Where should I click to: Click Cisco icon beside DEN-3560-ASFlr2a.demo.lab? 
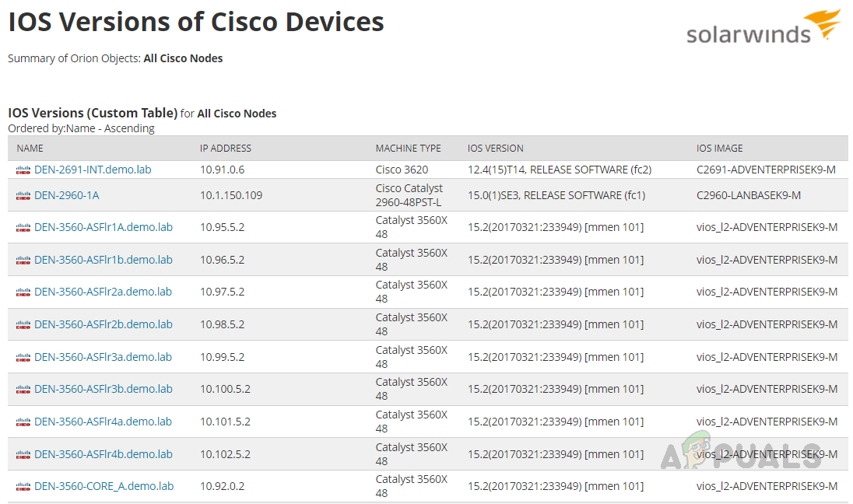[23, 292]
